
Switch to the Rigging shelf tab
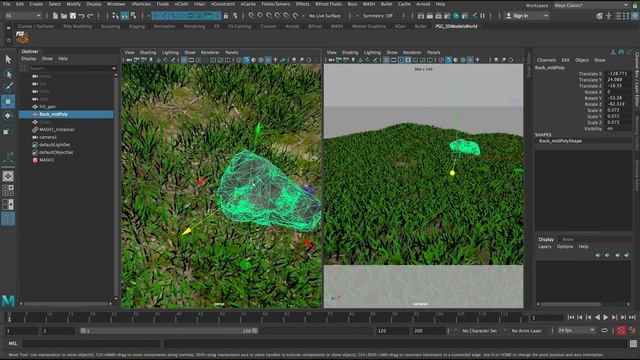coord(137,26)
